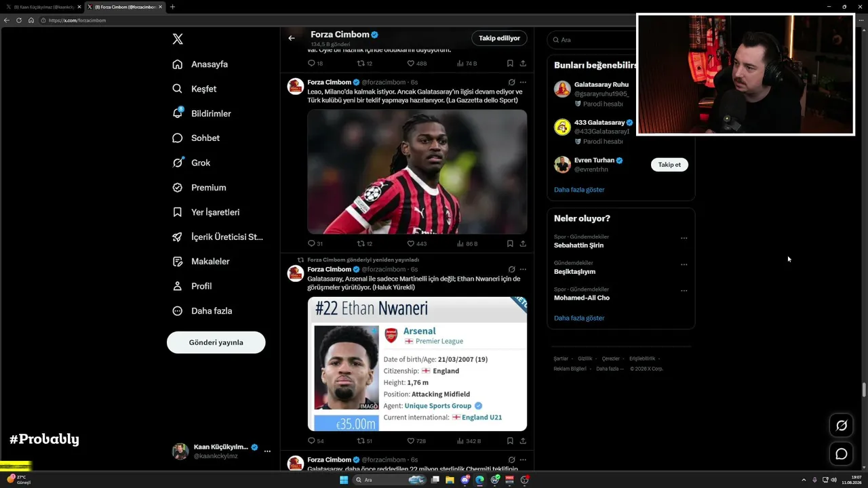Repost the top post with 488 likes

coord(365,63)
